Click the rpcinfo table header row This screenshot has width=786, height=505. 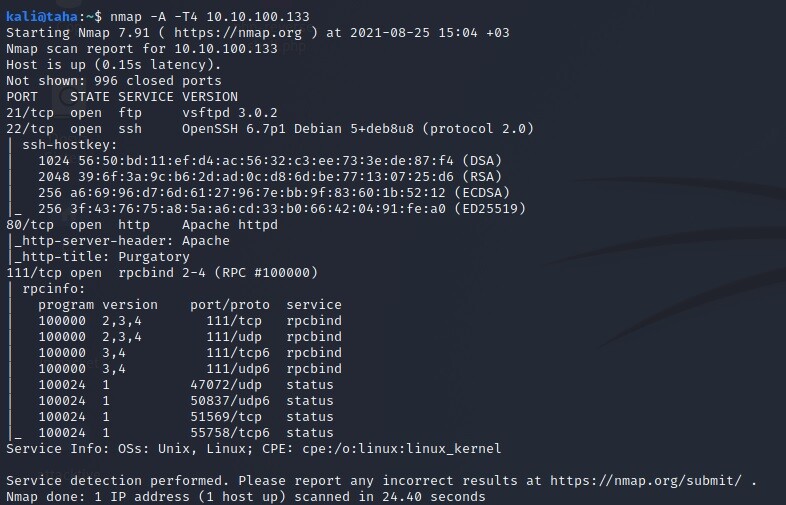point(190,304)
